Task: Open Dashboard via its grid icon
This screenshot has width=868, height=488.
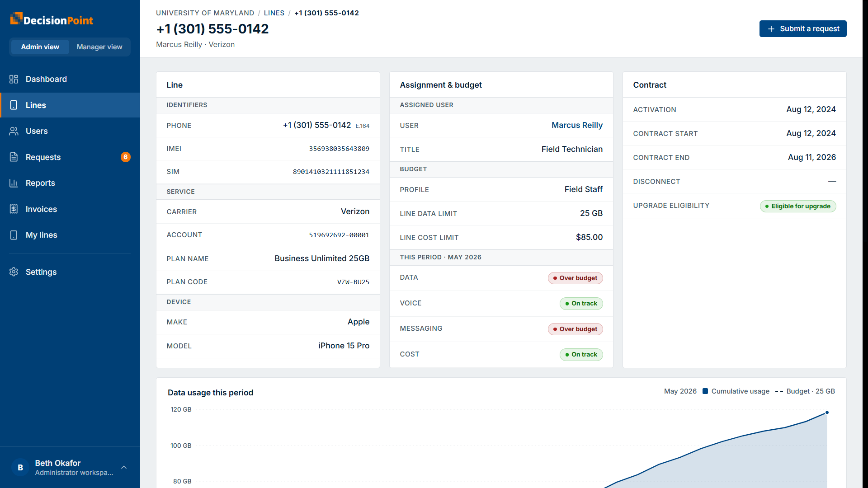Action: [14, 79]
